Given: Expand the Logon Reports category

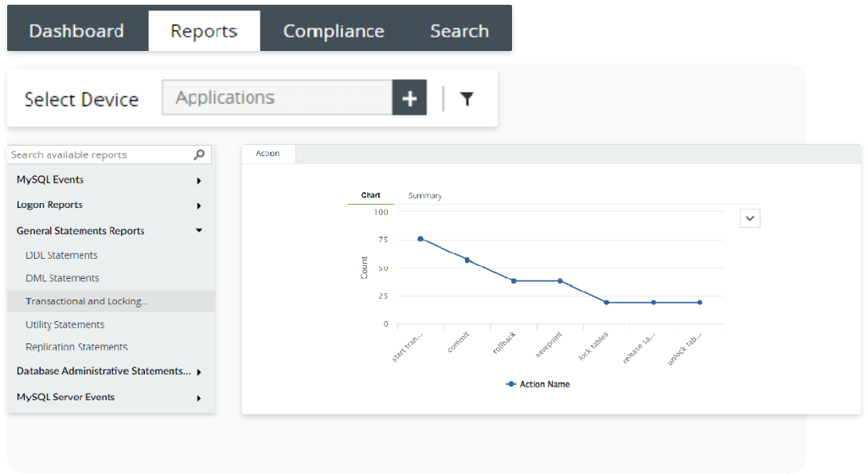Looking at the screenshot, I should click(198, 206).
